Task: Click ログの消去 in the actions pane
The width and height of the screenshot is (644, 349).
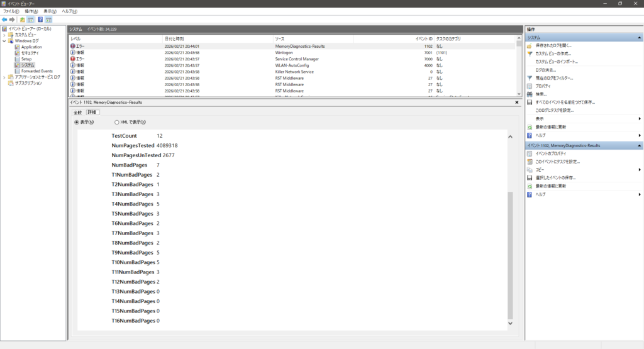Action: click(548, 70)
